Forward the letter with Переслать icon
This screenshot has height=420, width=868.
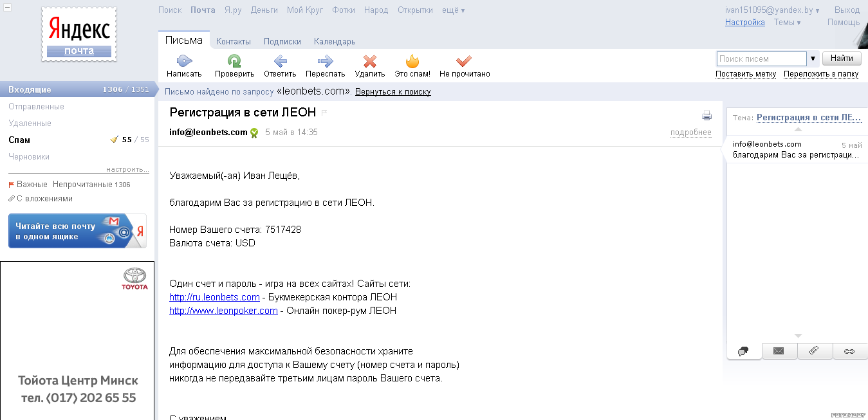325,61
